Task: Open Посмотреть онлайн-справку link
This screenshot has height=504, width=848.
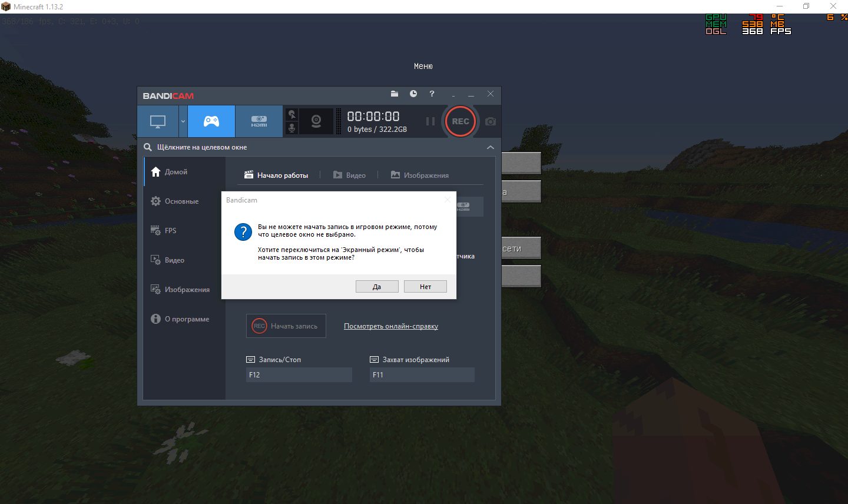Action: tap(391, 326)
